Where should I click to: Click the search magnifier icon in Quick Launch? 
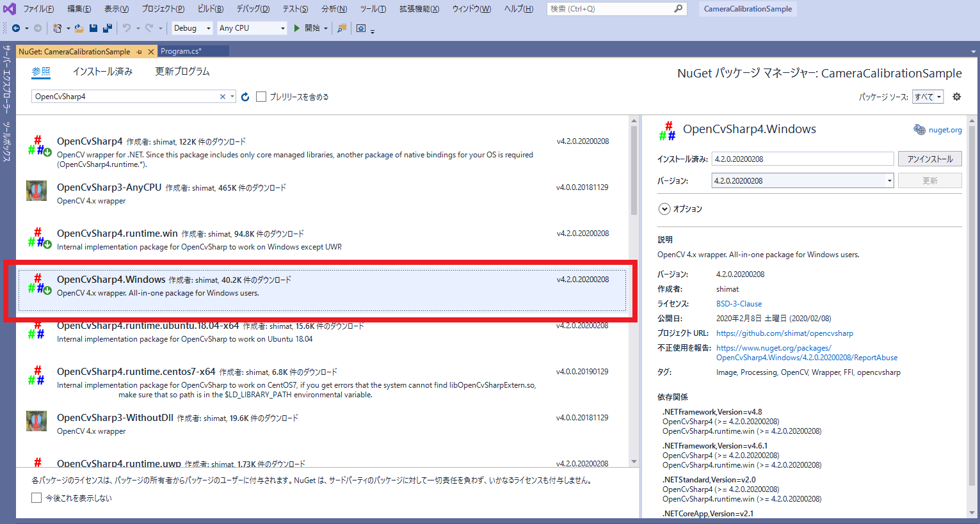[x=679, y=9]
